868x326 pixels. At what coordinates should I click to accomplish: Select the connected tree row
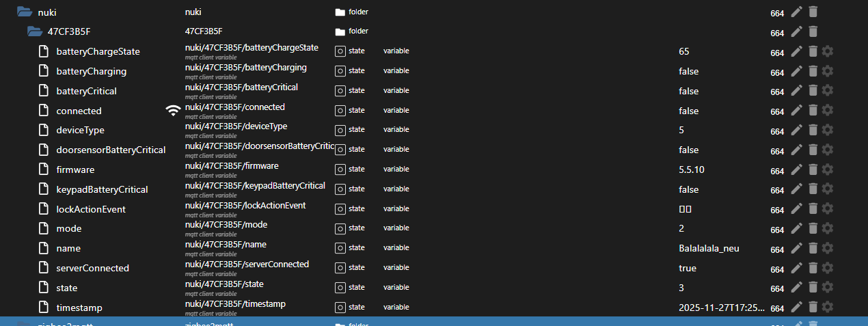pos(434,111)
